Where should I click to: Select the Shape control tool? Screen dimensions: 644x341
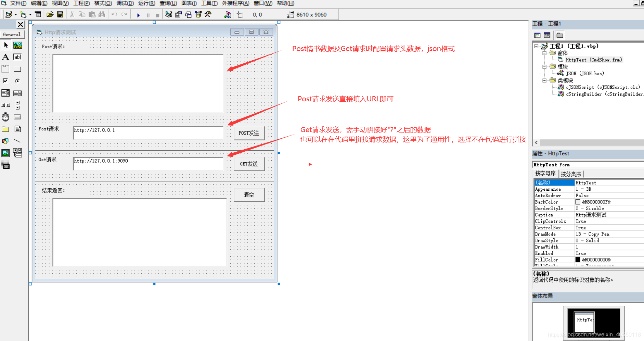(6, 141)
